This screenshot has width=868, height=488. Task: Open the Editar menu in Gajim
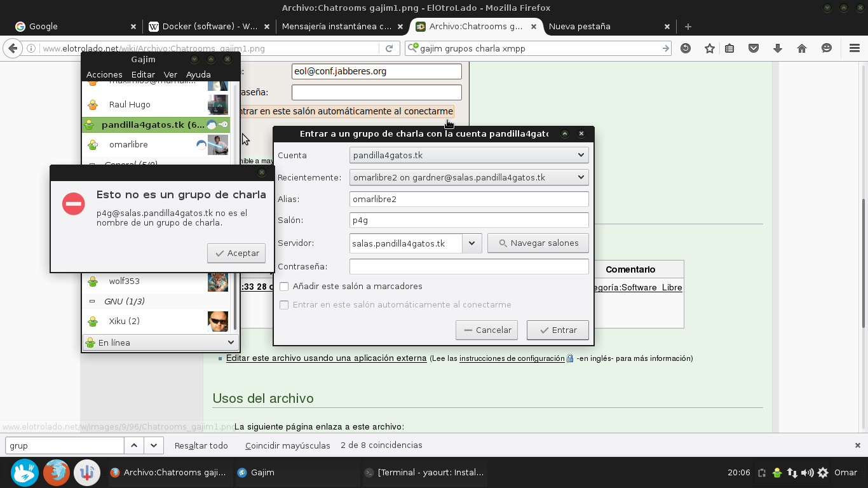(143, 74)
